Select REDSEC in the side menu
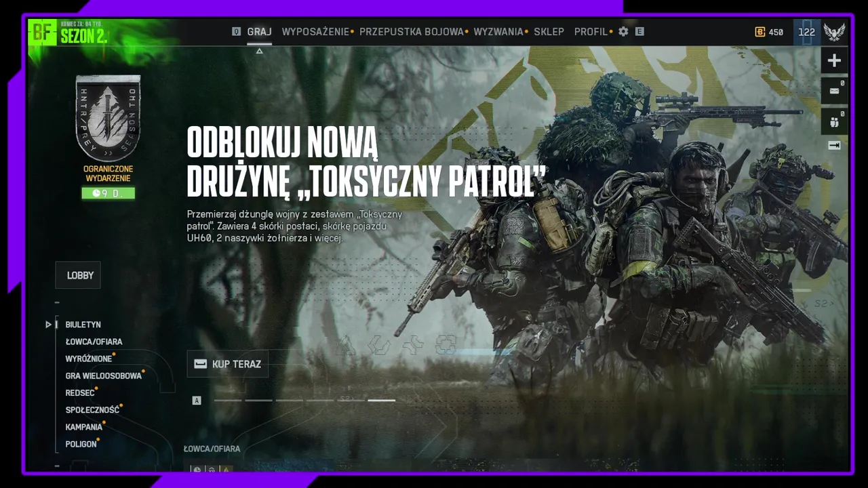The width and height of the screenshot is (868, 488). click(x=80, y=393)
